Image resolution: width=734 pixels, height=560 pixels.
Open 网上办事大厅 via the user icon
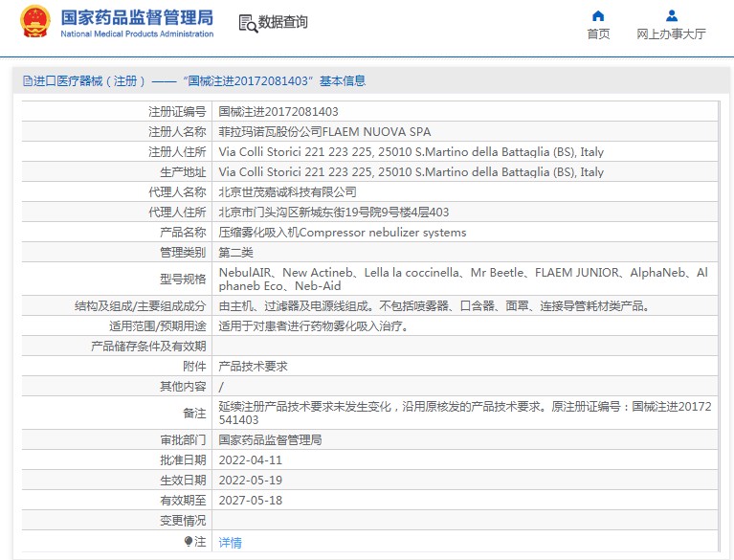tap(671, 16)
